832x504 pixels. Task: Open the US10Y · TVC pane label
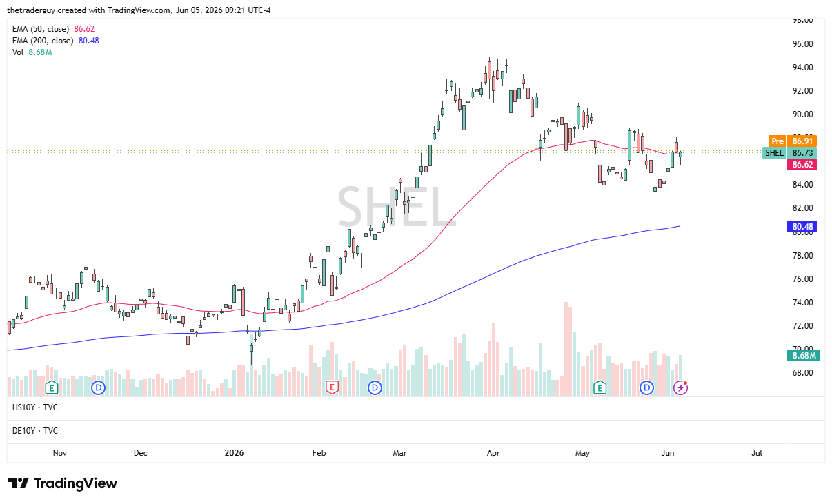click(35, 407)
